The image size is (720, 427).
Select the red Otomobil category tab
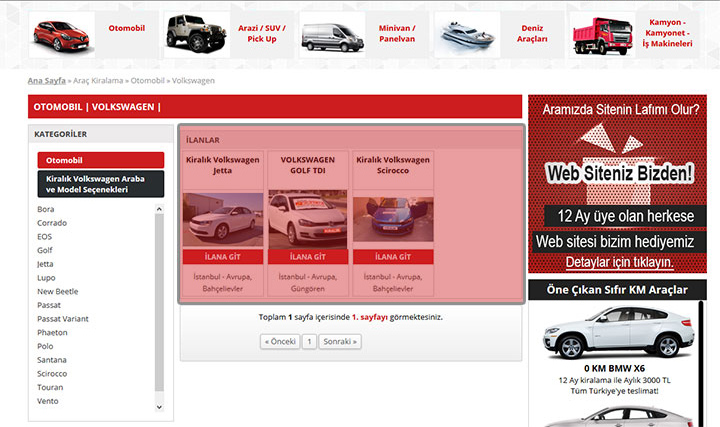pos(100,160)
